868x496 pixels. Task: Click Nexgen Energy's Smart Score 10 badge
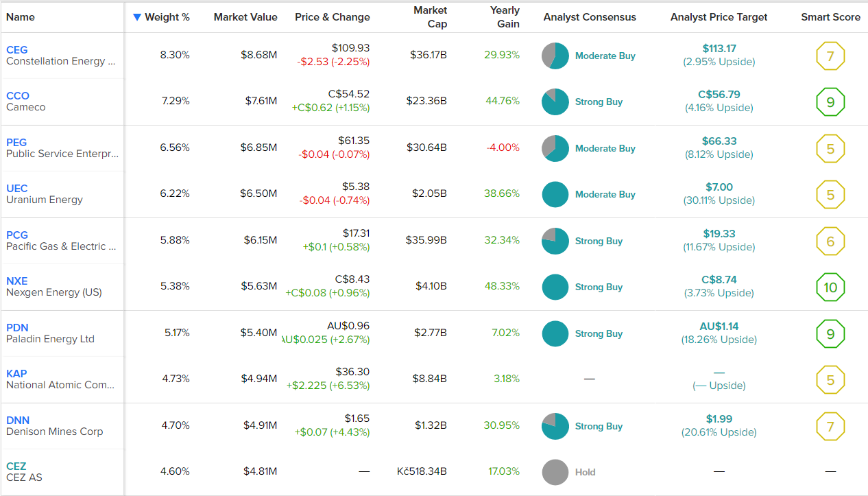(830, 287)
